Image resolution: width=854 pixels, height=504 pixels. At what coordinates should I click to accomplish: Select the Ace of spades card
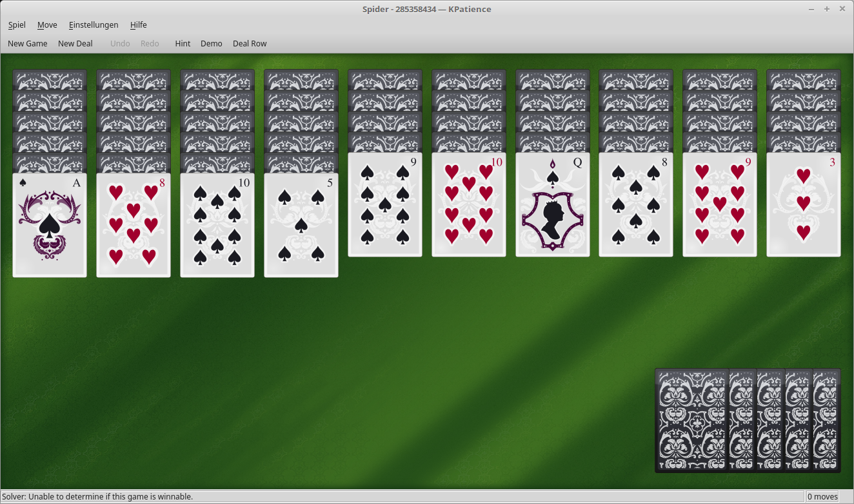[50, 225]
